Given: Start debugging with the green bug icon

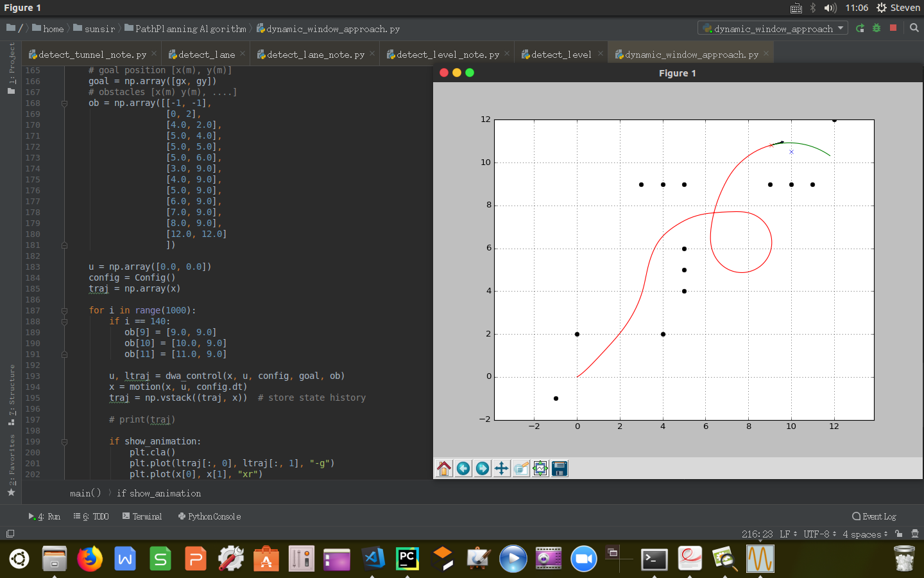Looking at the screenshot, I should pos(877,28).
